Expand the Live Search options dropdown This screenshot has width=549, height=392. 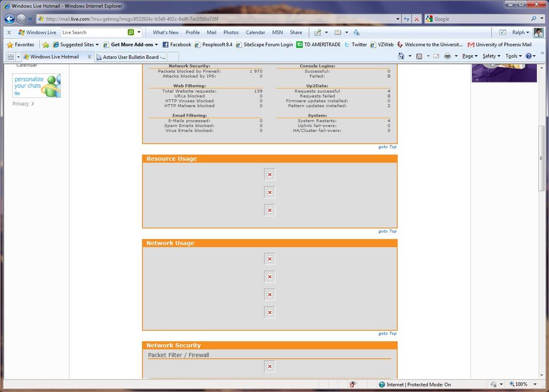click(x=139, y=32)
